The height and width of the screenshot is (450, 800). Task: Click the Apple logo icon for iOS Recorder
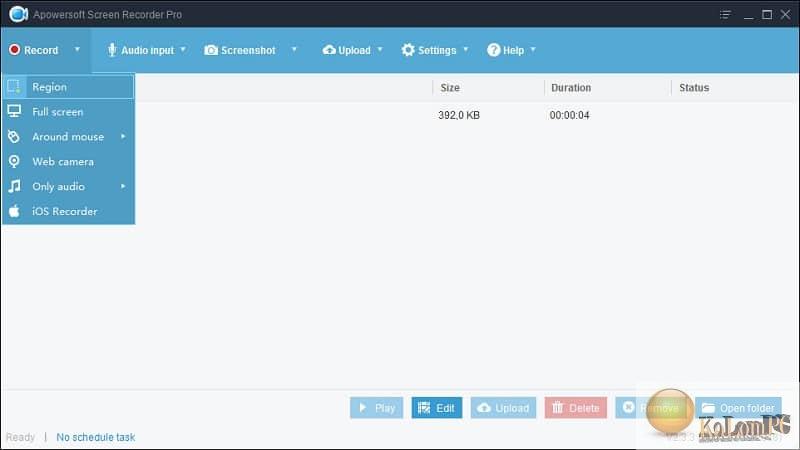14,211
